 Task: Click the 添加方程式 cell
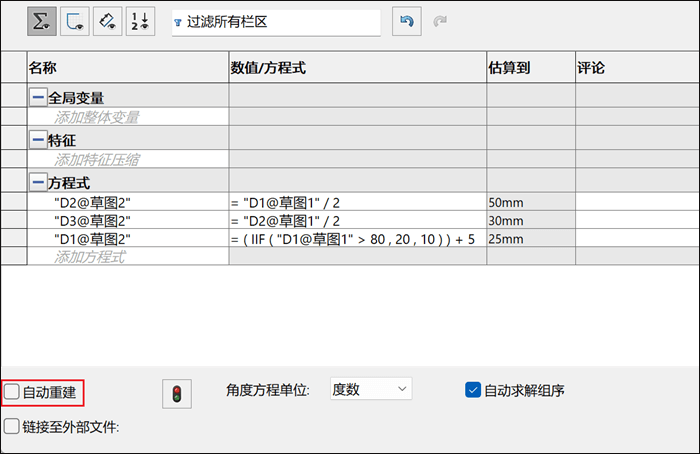[x=128, y=256]
